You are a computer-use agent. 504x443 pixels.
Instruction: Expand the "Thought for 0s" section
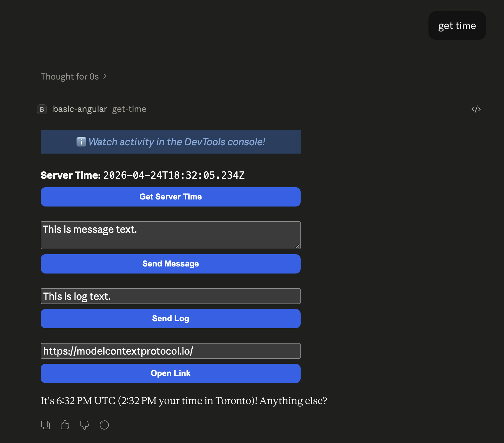[74, 76]
